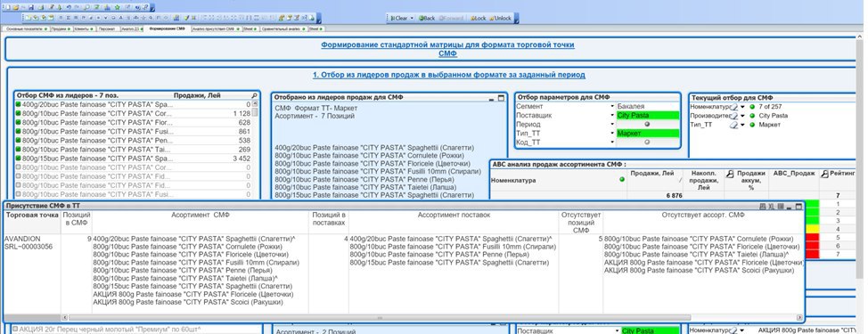The height and width of the screenshot is (334, 868).
Task: Click the Save diskette toolbar icon
Action: pyautogui.click(x=31, y=7)
